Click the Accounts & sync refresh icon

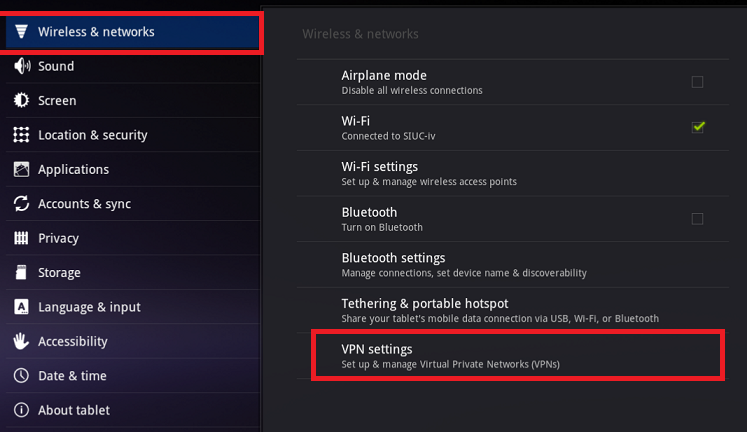20,204
